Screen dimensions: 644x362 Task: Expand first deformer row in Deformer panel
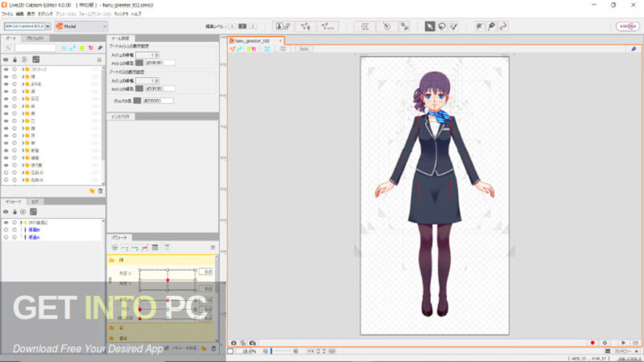21,222
